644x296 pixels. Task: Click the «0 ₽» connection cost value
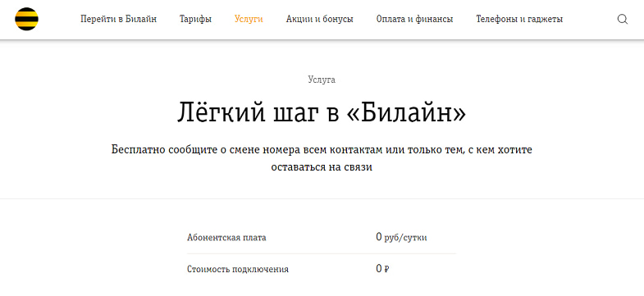[x=382, y=269]
